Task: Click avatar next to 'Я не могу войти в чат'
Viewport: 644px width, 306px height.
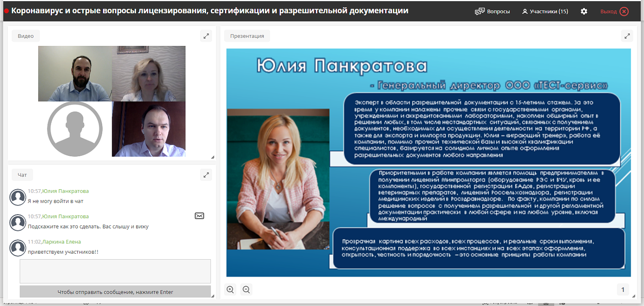Action: point(18,197)
